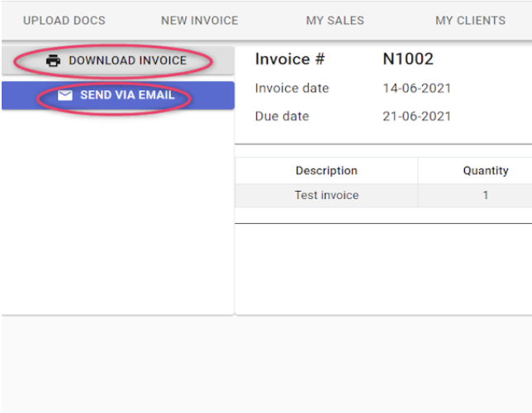Click the Download Invoice button text
The width and height of the screenshot is (532, 413).
tap(127, 60)
